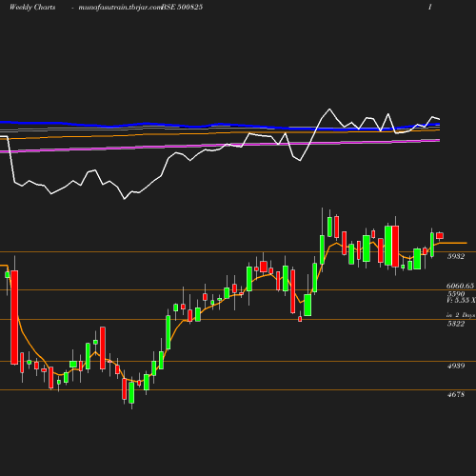Click the "5322" price level label
476x476 pixels.
[x=456, y=324]
